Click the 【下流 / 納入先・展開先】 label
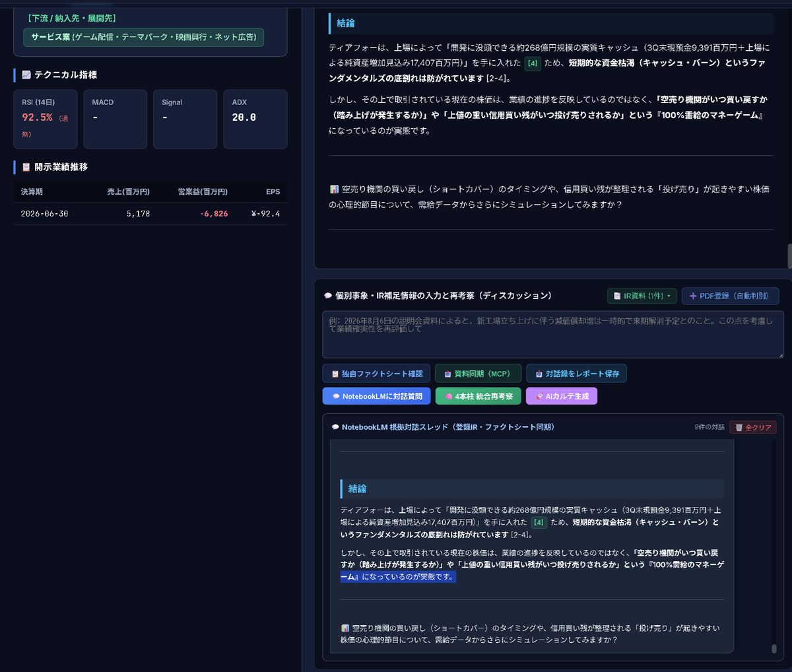 (71, 18)
